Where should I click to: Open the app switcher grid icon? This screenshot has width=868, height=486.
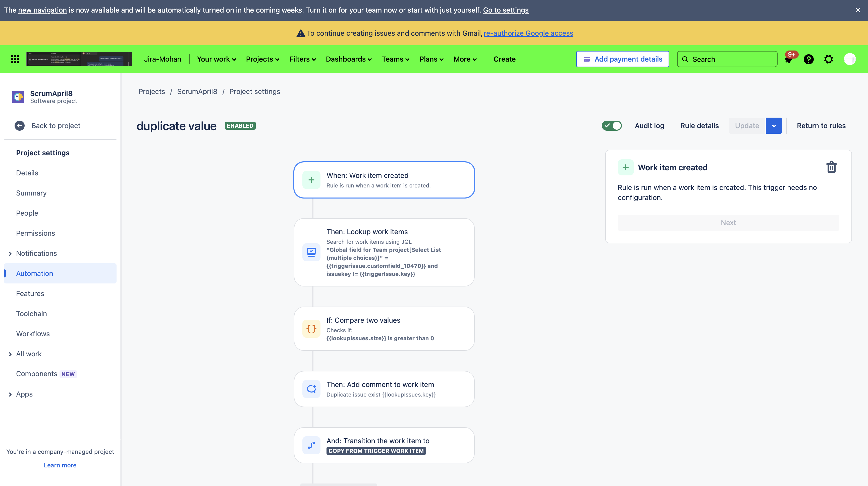click(x=15, y=59)
